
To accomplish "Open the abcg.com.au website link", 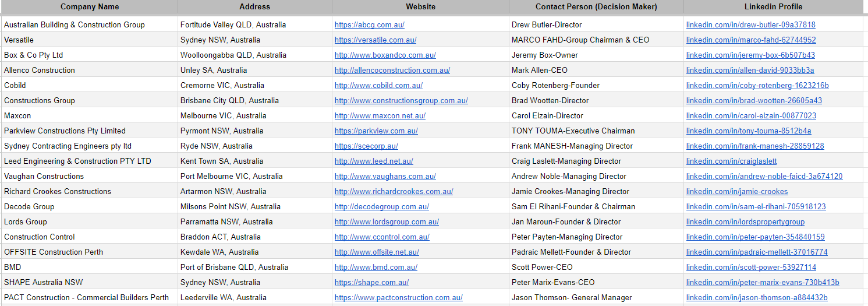I will pyautogui.click(x=369, y=25).
